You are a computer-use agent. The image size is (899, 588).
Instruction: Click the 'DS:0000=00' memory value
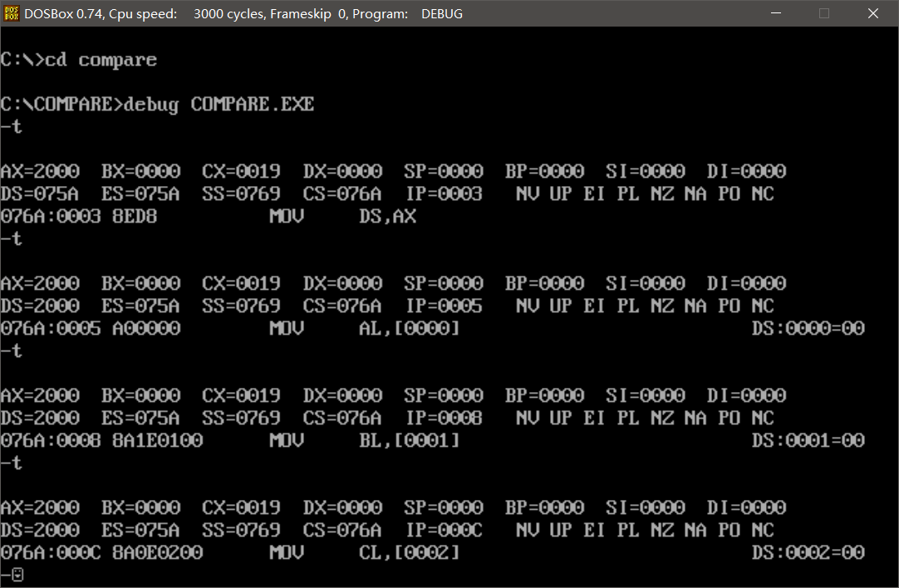click(808, 328)
